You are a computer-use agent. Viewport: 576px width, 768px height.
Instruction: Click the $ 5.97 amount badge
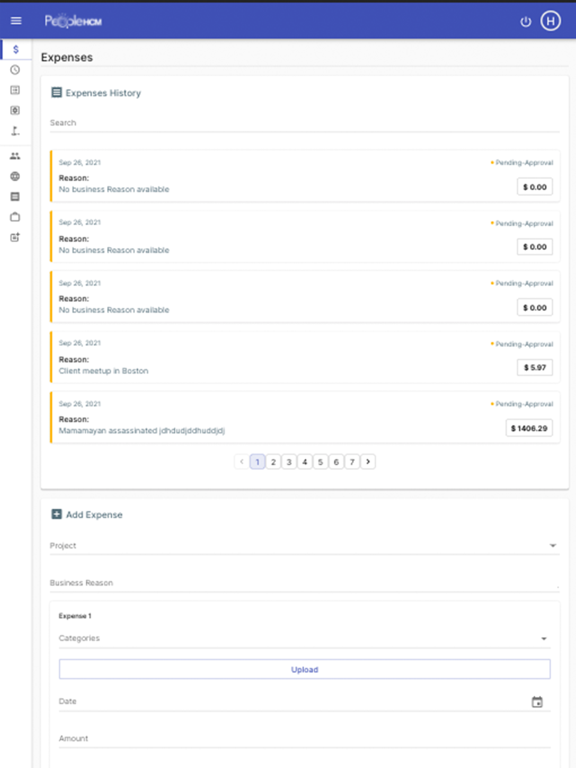click(535, 367)
